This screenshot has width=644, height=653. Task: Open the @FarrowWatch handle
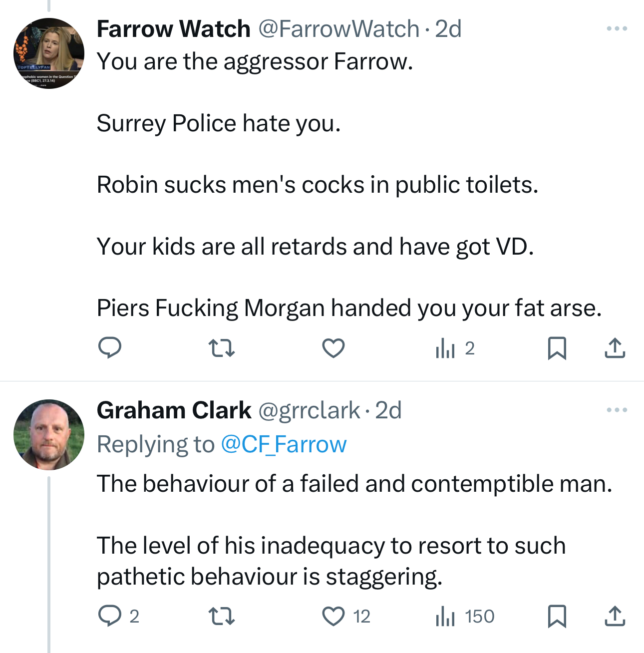pyautogui.click(x=339, y=29)
